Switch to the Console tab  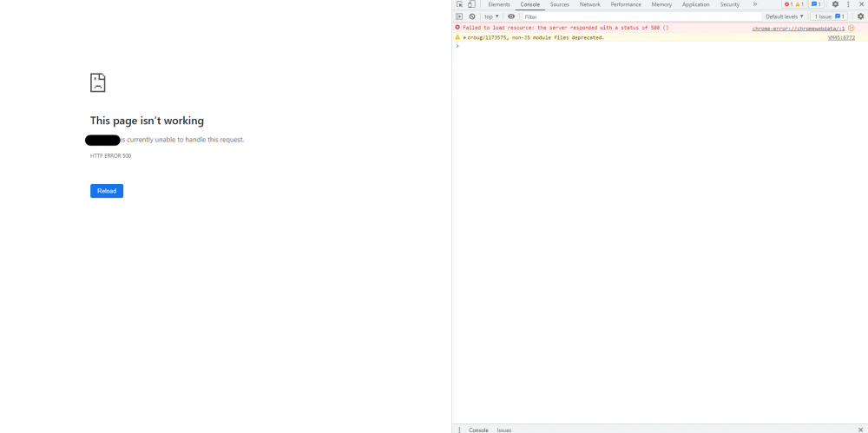click(529, 4)
